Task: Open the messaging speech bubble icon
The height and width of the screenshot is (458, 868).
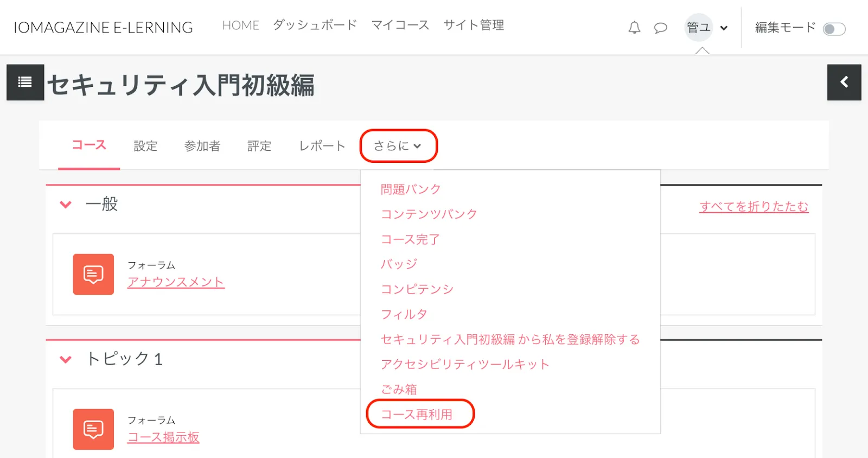Action: tap(660, 28)
